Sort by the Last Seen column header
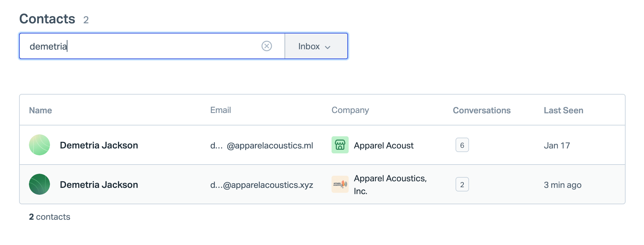This screenshot has width=644, height=245. click(563, 110)
